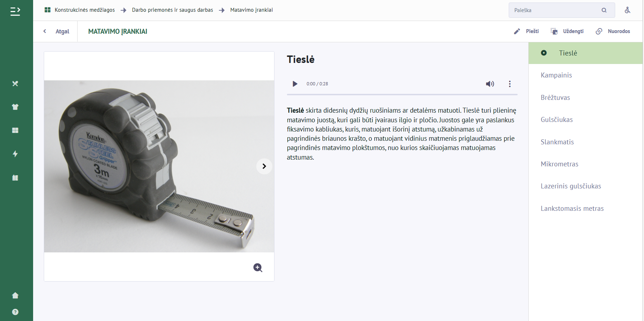This screenshot has height=321, width=644.
Task: Open the shirt icon in sidebar
Action: 15,107
